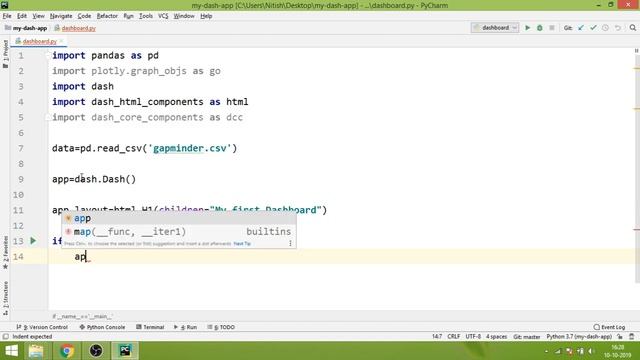Screen dimensions: 640x360
Task: Open the Refactor menu
Action: click(x=107, y=16)
